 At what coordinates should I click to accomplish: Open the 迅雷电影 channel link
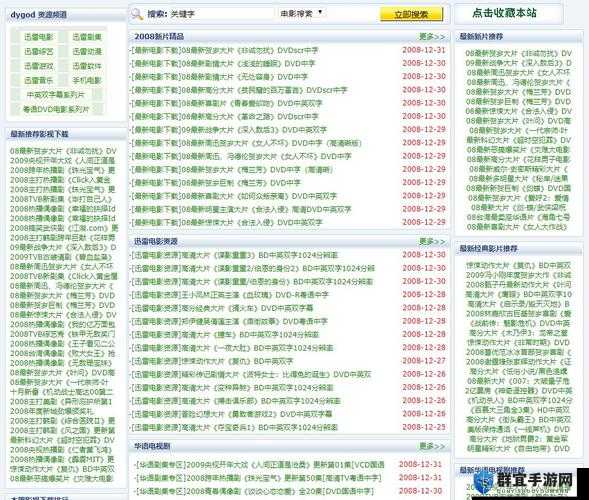(x=38, y=37)
